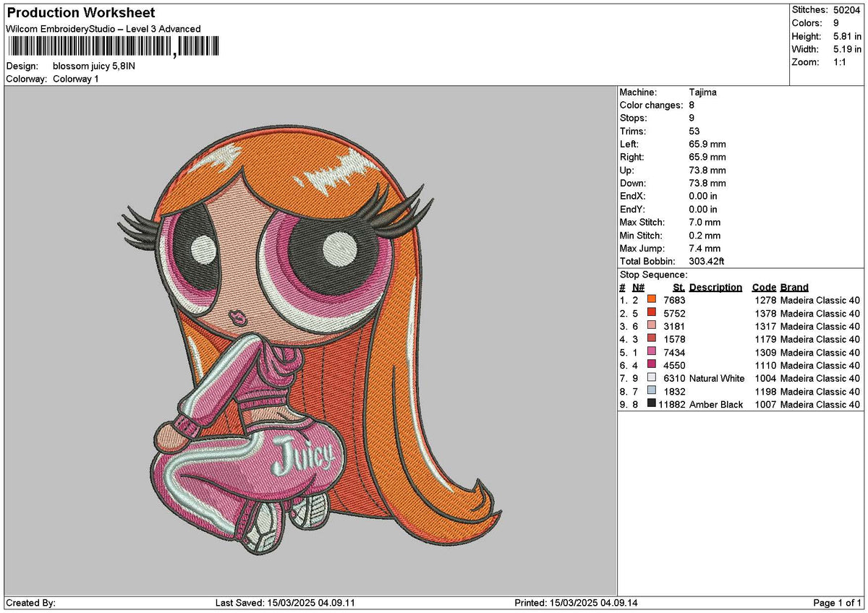The image size is (868, 613).
Task: Click the 'Left:' label
Action: (629, 145)
